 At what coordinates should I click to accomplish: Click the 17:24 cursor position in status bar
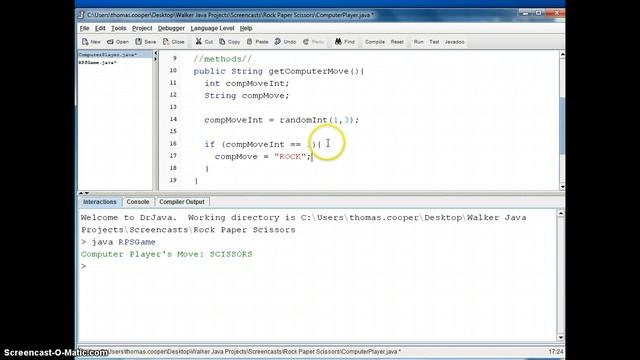click(x=556, y=351)
